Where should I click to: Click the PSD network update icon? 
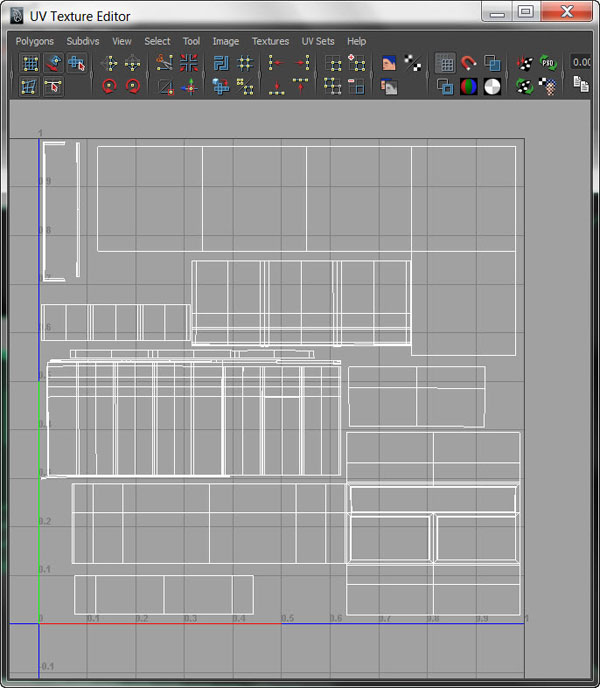[x=548, y=63]
